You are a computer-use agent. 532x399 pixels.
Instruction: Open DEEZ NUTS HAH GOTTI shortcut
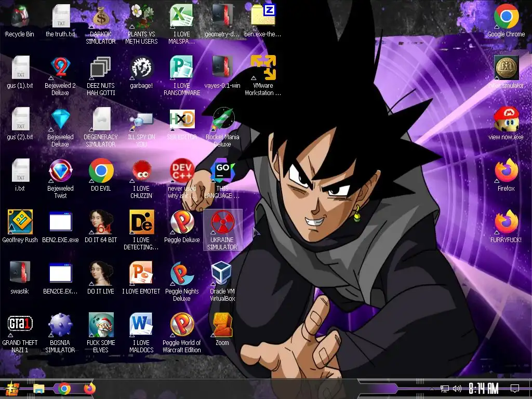(101, 76)
